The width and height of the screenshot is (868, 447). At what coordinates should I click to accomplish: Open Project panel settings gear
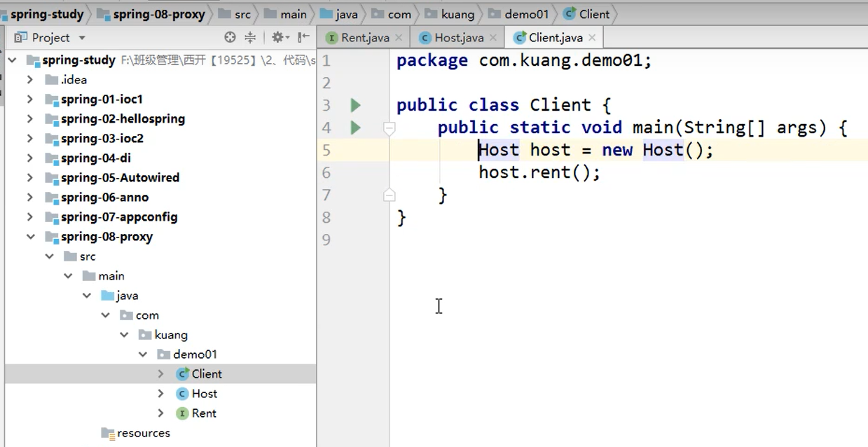(280, 37)
